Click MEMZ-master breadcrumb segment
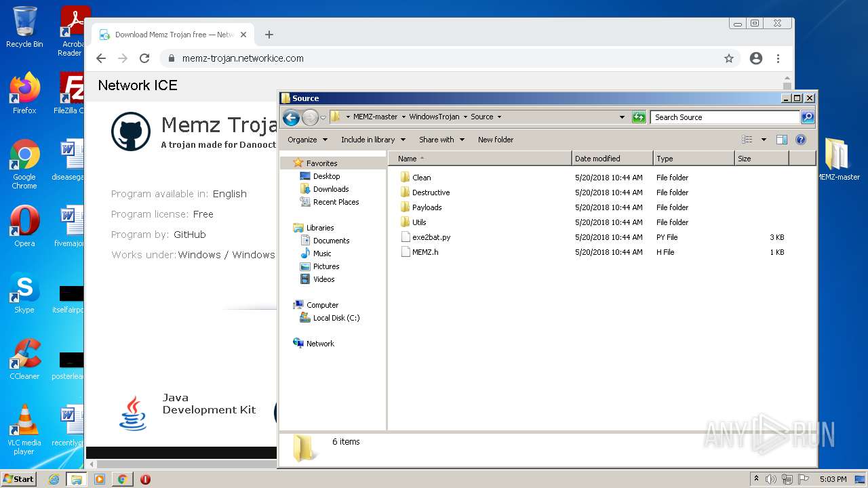 point(375,117)
